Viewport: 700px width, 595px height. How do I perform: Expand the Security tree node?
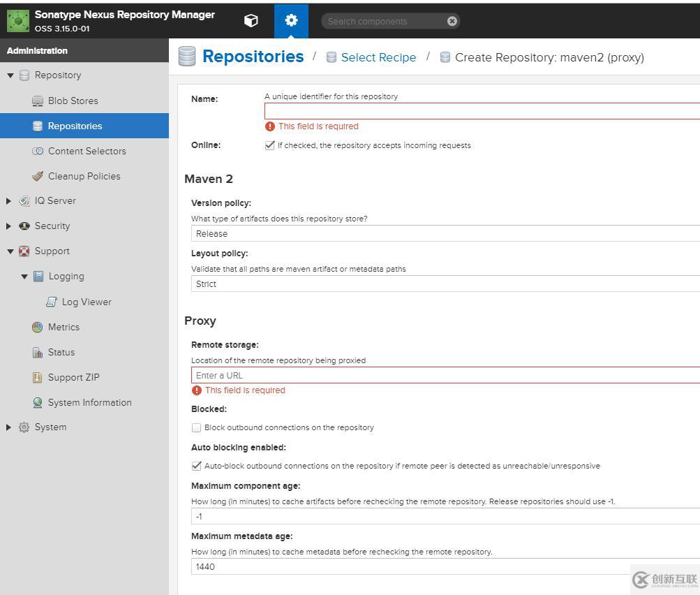(8, 226)
